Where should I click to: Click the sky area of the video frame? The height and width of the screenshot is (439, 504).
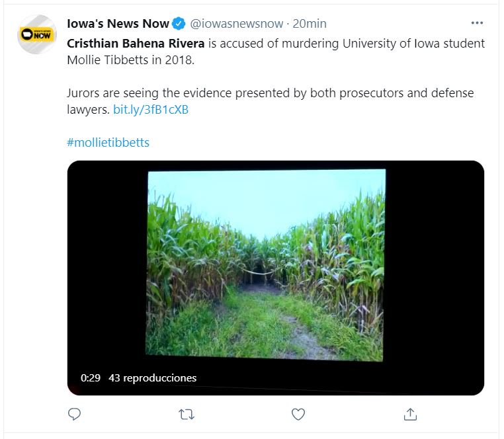(265, 198)
